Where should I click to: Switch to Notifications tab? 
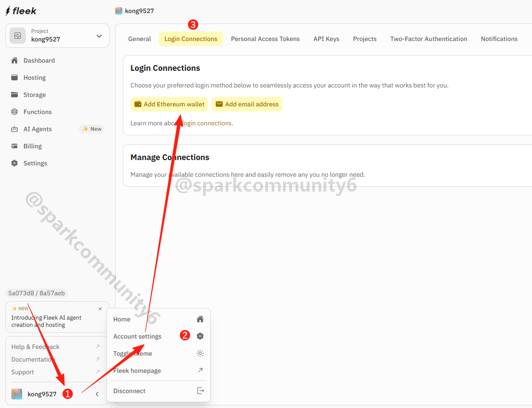[x=499, y=39]
